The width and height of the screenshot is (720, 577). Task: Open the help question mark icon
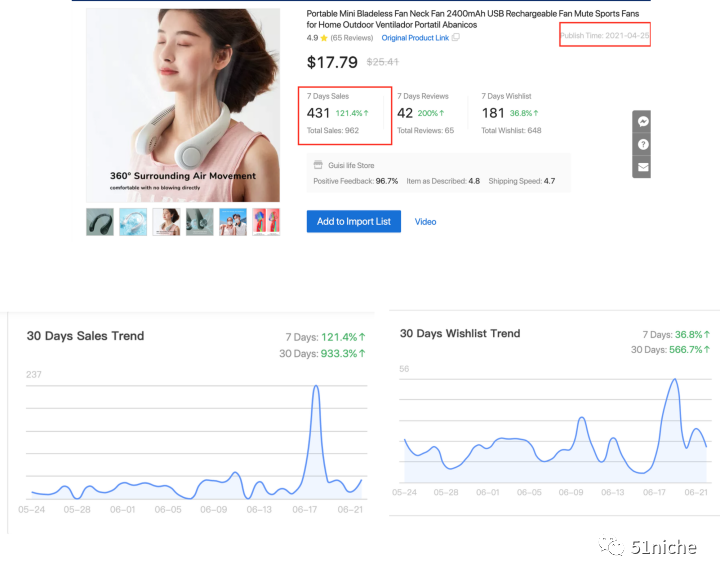tap(643, 144)
